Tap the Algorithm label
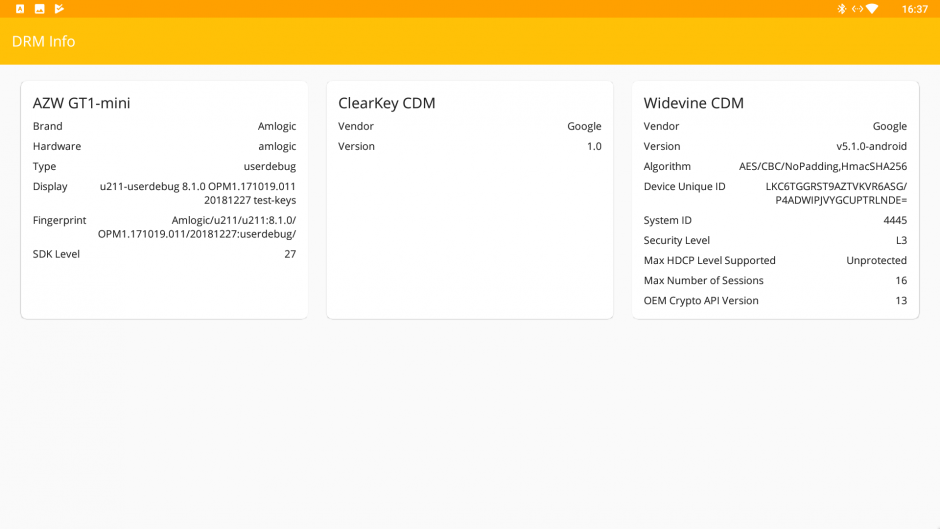Viewport: 940px width, 529px height. point(667,166)
